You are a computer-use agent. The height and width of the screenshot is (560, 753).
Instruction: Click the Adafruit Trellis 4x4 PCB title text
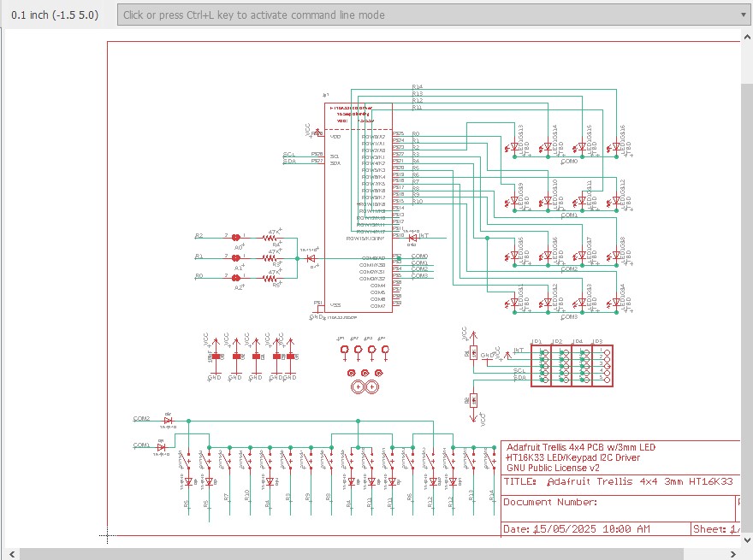point(581,447)
